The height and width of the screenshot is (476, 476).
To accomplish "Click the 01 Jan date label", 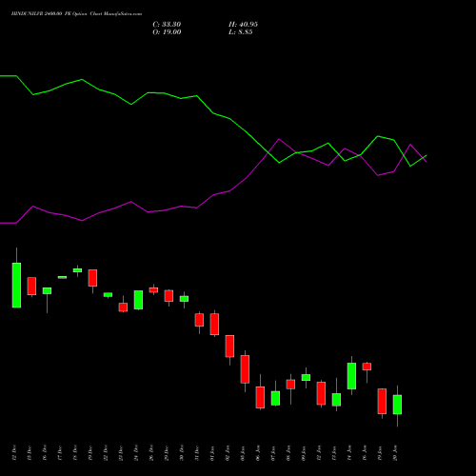I will [x=212, y=453].
